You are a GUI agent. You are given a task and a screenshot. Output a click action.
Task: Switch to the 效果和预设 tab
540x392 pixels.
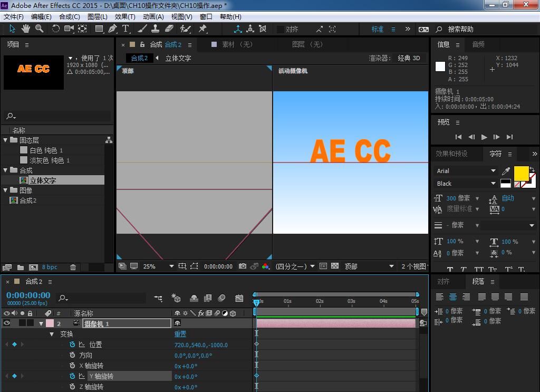tap(451, 154)
